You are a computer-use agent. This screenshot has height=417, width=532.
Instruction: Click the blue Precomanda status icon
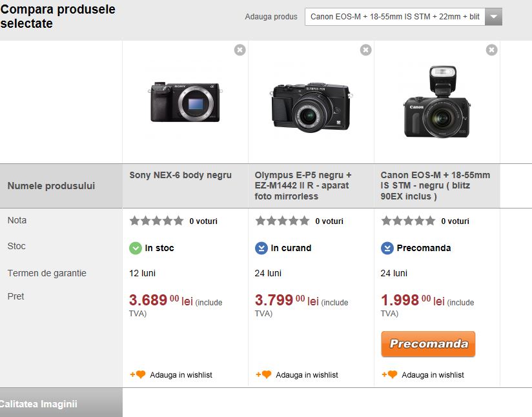[x=387, y=248]
